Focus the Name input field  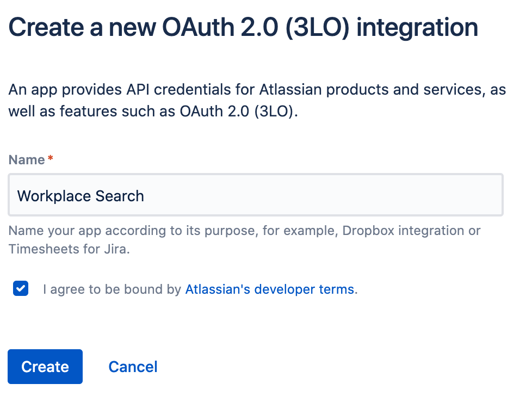pyautogui.click(x=256, y=195)
